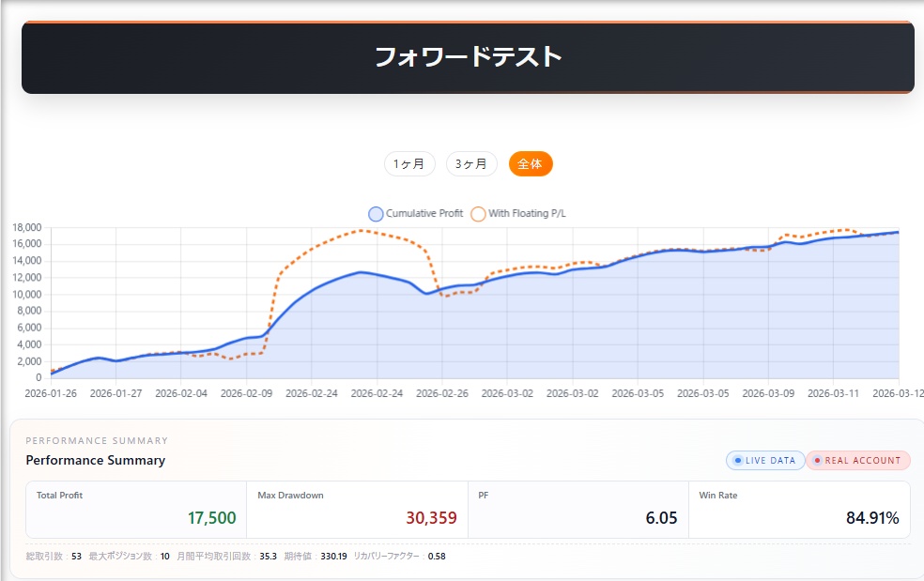924x581 pixels.
Task: Click the 2026-03-12 x-axis date label
Action: pos(897,393)
